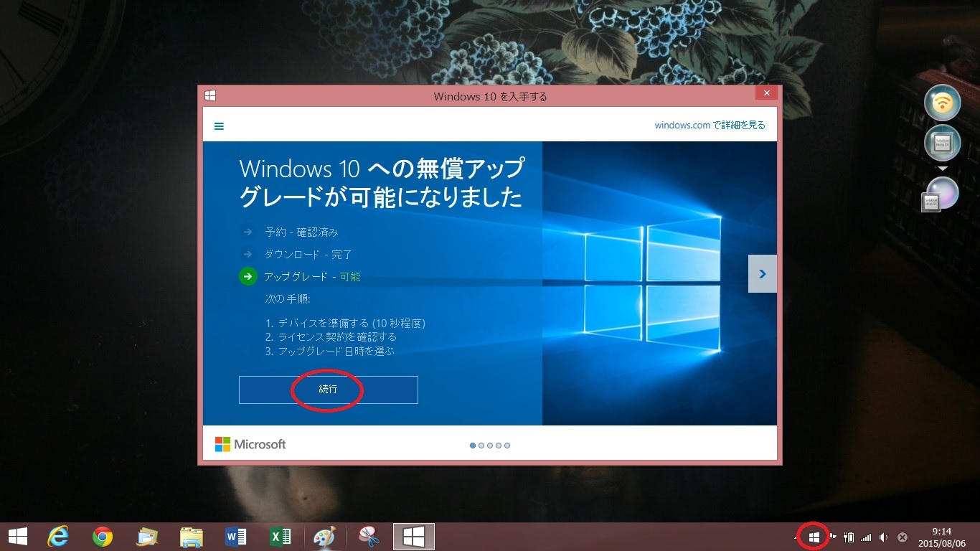The width and height of the screenshot is (980, 551).
Task: Go to next slide with right arrow
Action: tap(762, 273)
